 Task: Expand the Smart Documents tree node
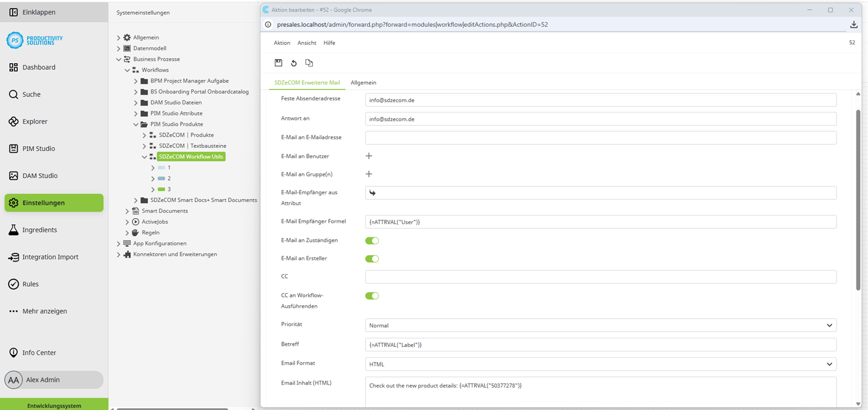(127, 210)
